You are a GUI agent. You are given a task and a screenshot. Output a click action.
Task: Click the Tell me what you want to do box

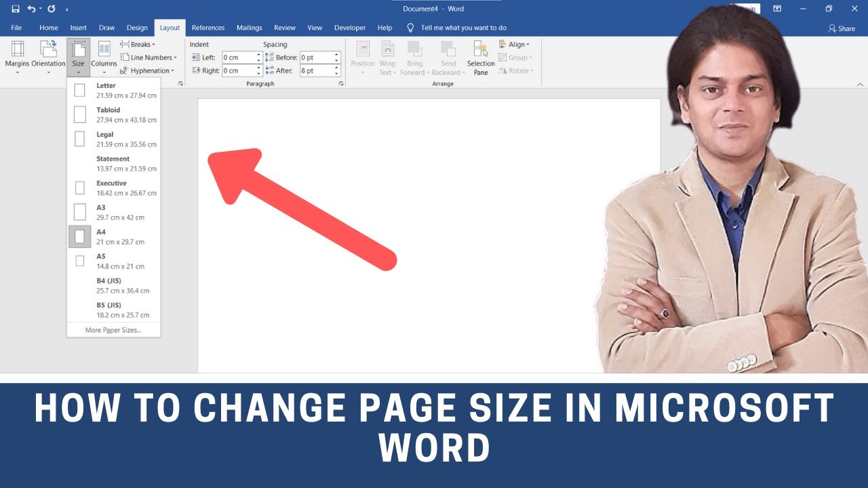[x=464, y=28]
